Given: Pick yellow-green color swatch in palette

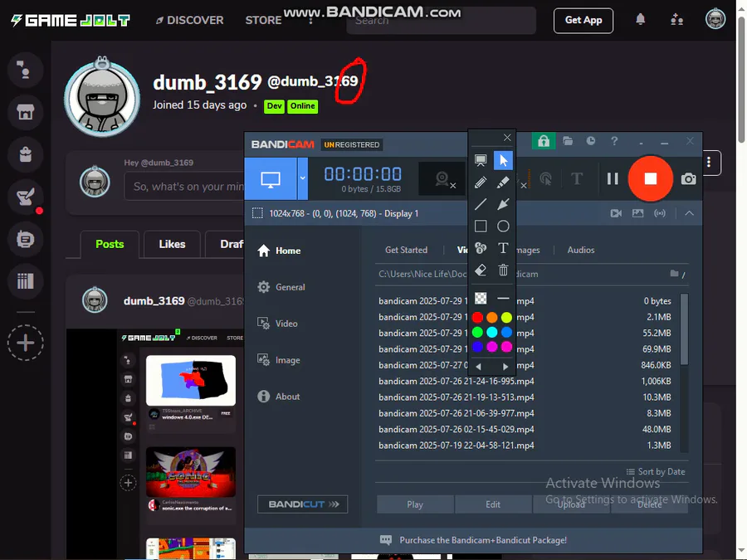Looking at the screenshot, I should point(507,317).
